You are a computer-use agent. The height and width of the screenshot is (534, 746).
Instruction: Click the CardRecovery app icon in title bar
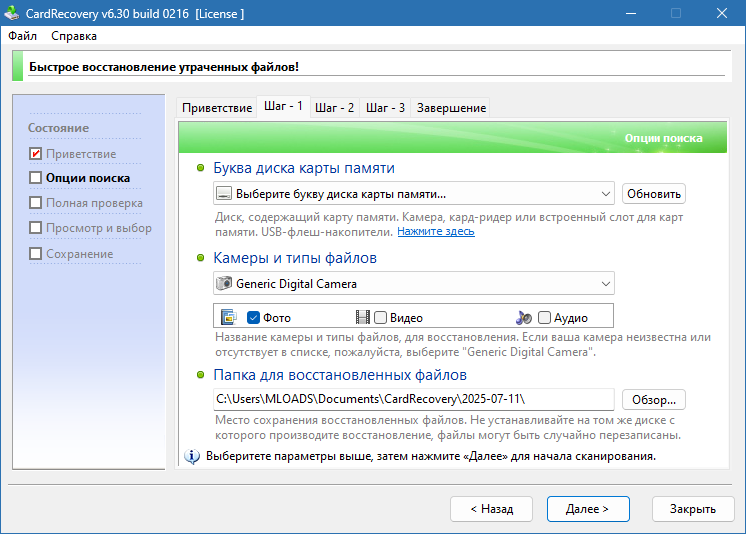pyautogui.click(x=11, y=13)
